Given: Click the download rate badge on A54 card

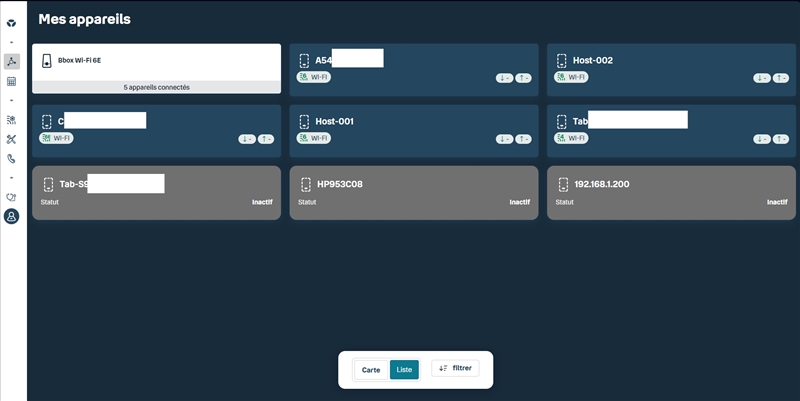Looking at the screenshot, I should (504, 78).
